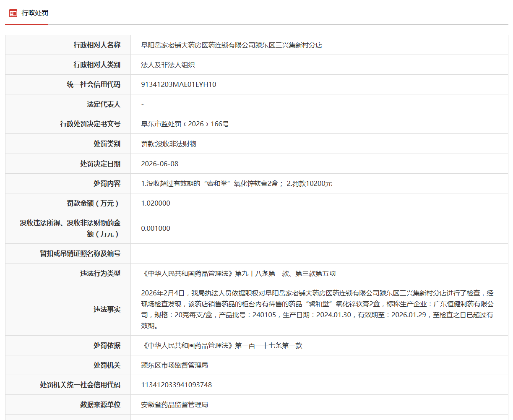Click the 行政处罚决定书文号 label
Viewport: 513px width, 420px height.
point(90,124)
